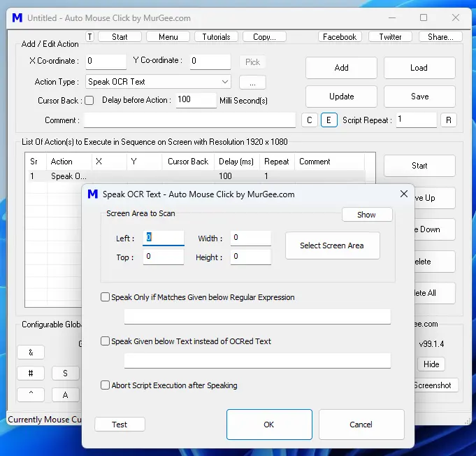The image size is (476, 456).
Task: Click the Save button
Action: [419, 97]
